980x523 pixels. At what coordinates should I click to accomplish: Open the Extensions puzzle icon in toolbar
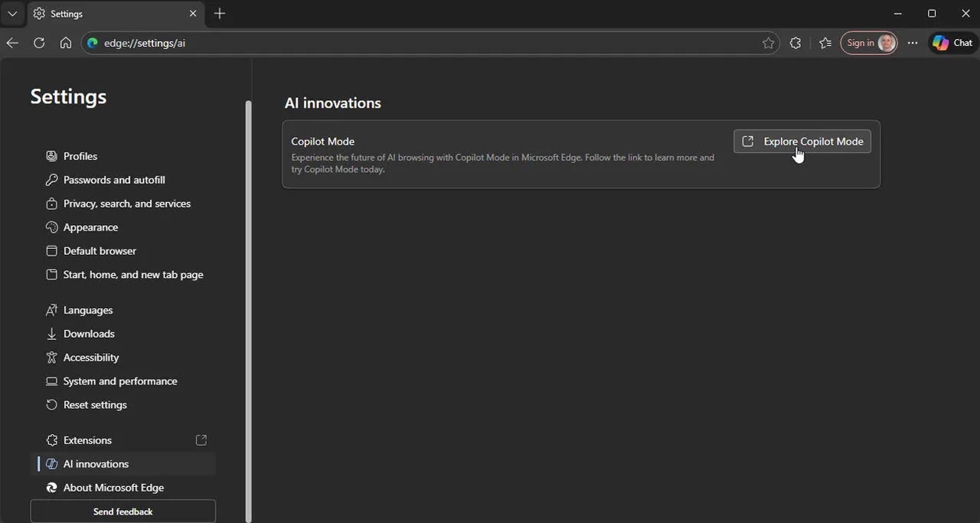point(795,43)
